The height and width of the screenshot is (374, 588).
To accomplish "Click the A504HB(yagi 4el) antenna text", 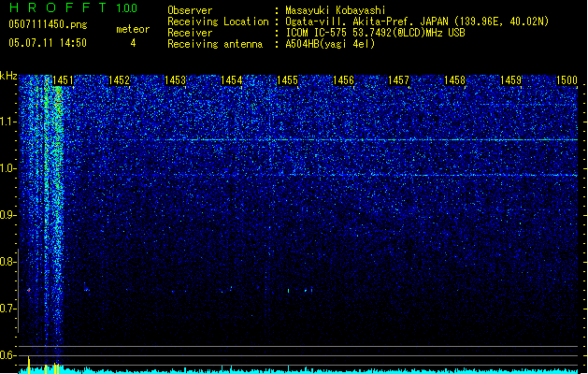I will (330, 44).
